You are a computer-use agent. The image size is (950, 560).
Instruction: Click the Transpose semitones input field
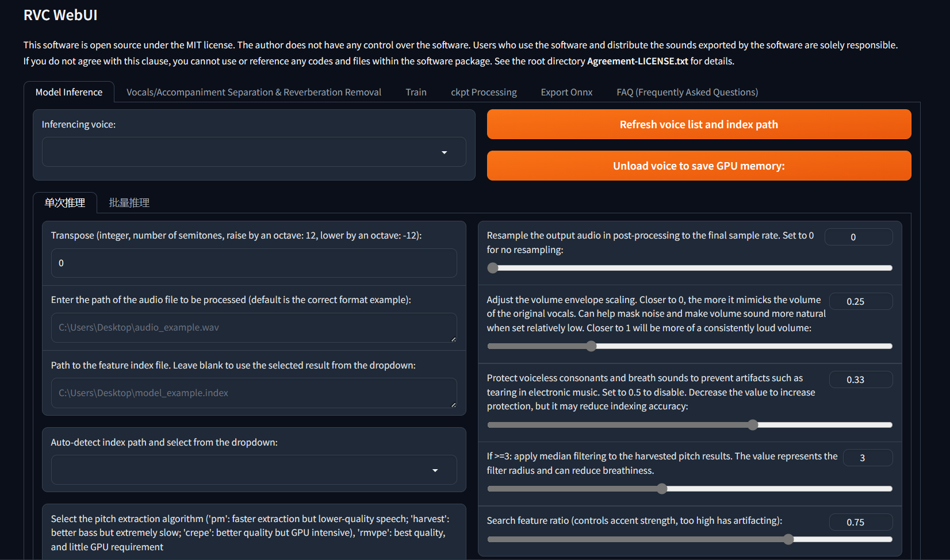[254, 263]
